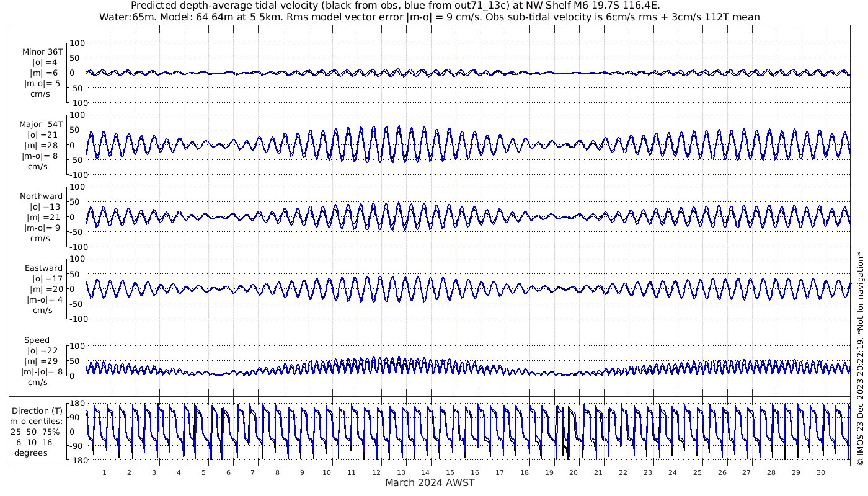This screenshot has height=496, width=868.
Task: Select the 'Northward' panel label
Action: coord(42,197)
